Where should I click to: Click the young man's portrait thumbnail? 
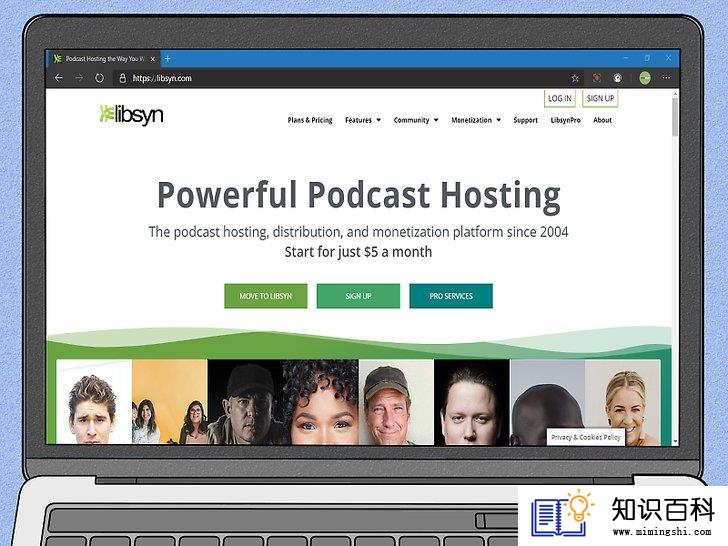tap(94, 402)
